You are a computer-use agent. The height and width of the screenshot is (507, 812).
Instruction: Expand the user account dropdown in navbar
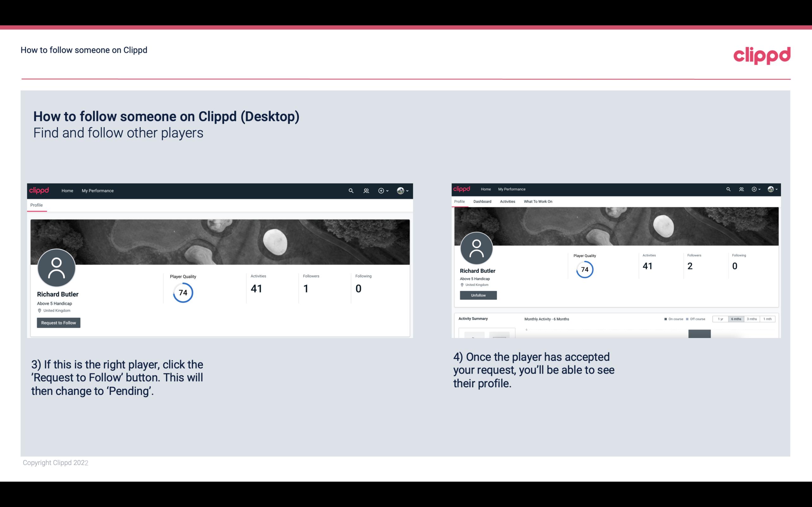pyautogui.click(x=403, y=190)
